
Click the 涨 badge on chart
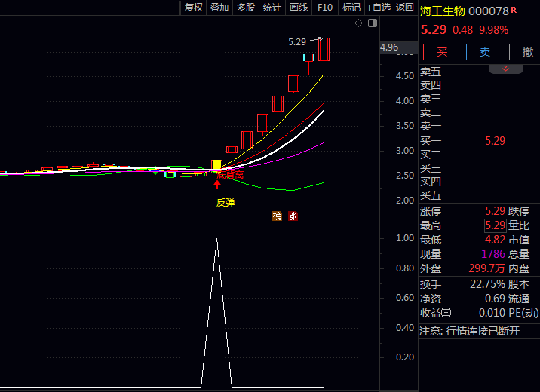tap(293, 216)
